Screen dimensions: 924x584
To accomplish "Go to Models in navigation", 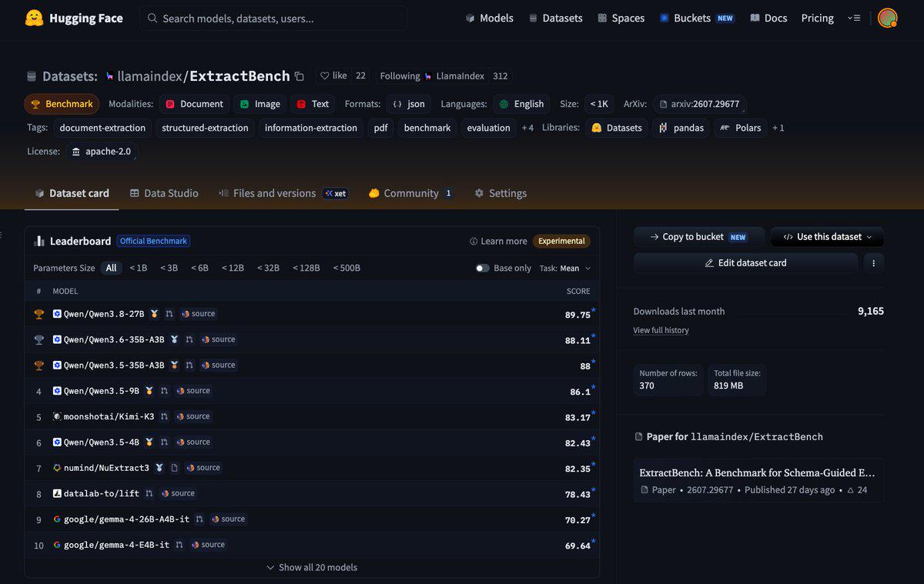I will click(x=489, y=18).
